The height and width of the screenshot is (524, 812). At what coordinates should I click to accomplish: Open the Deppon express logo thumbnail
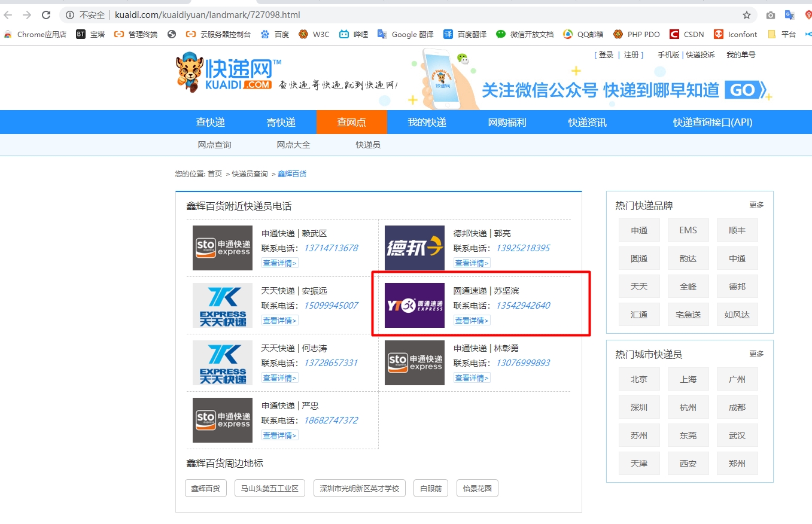[x=414, y=248]
